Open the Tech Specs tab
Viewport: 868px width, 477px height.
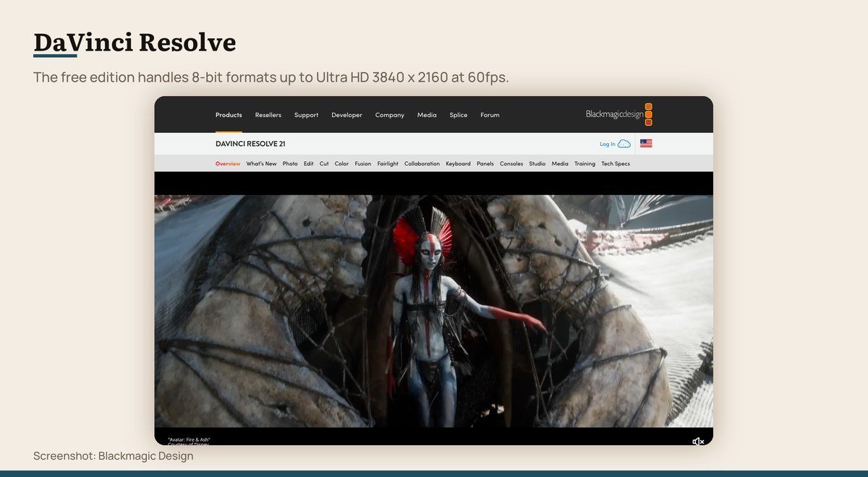click(x=616, y=163)
